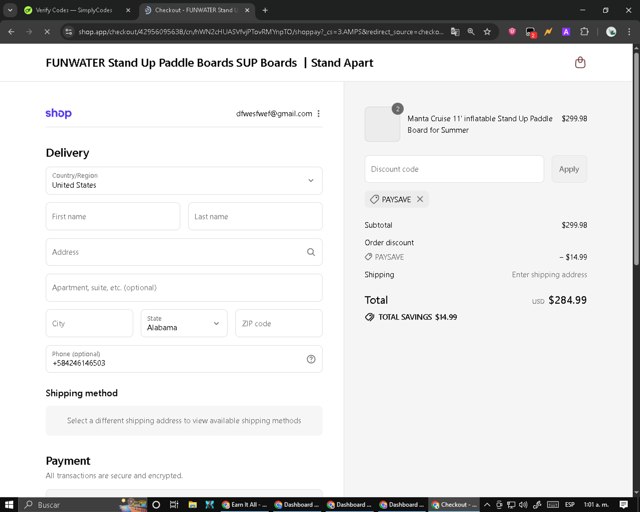Viewport: 640px width, 512px height.
Task: Bookmark this page with the star icon
Action: pos(487,31)
